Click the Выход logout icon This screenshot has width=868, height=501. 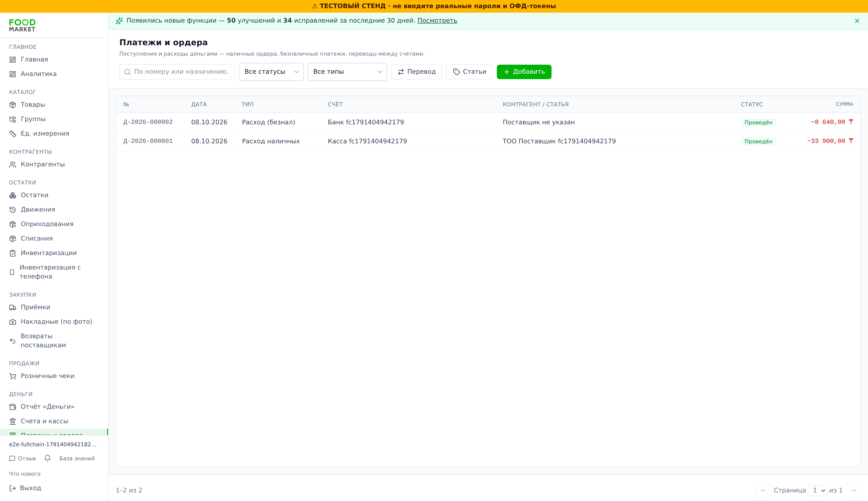click(12, 488)
